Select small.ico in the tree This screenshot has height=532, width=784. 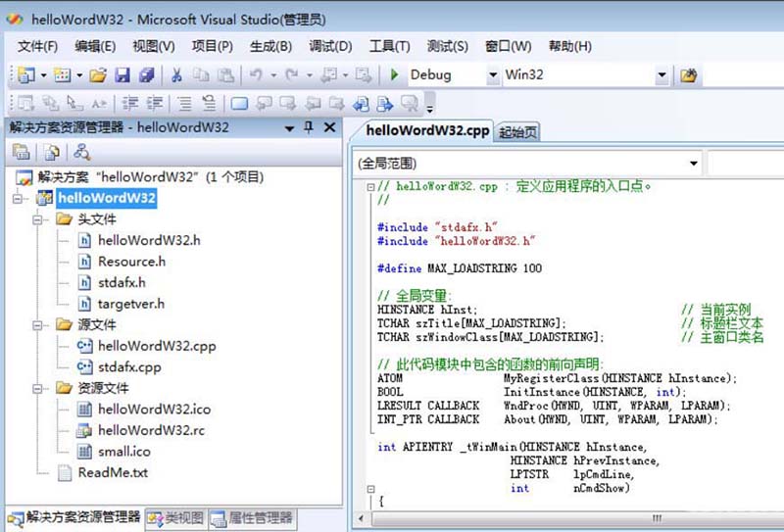coord(124,451)
